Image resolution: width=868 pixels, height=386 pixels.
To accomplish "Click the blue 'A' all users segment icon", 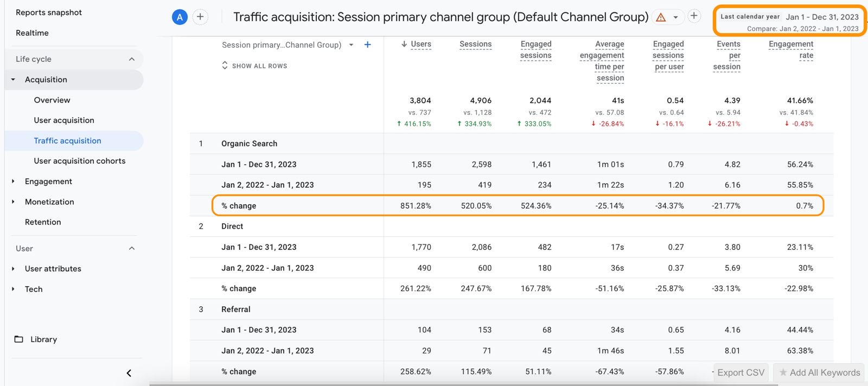I will pyautogui.click(x=180, y=17).
